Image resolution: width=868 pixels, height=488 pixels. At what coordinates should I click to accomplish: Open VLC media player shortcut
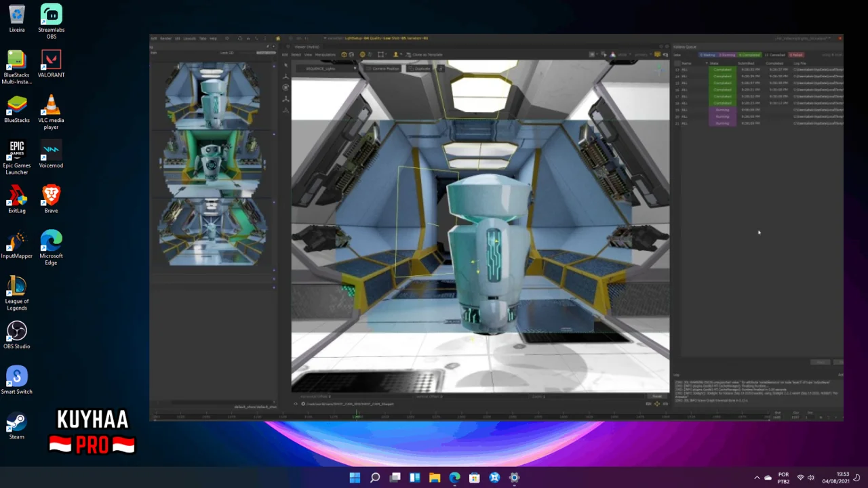(x=51, y=113)
